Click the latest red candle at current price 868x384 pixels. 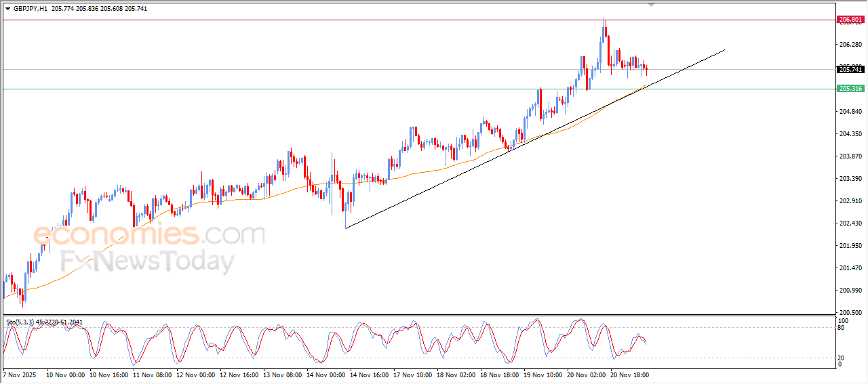tap(646, 69)
